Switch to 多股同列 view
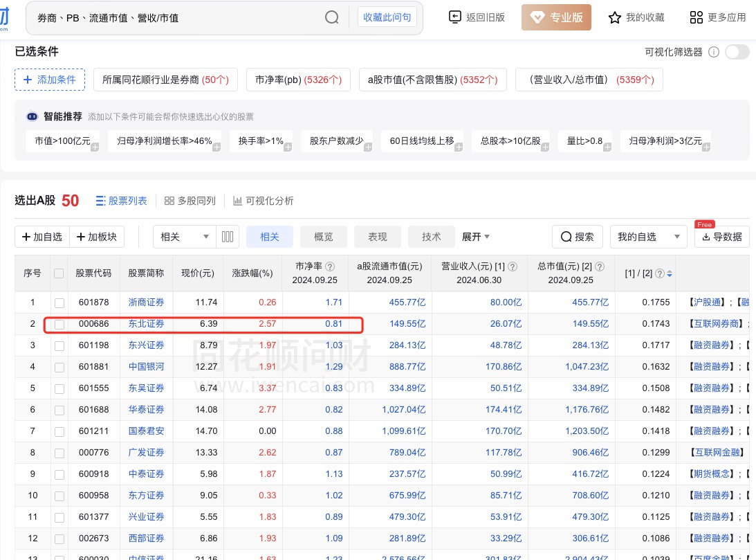The image size is (756, 560). pos(190,201)
